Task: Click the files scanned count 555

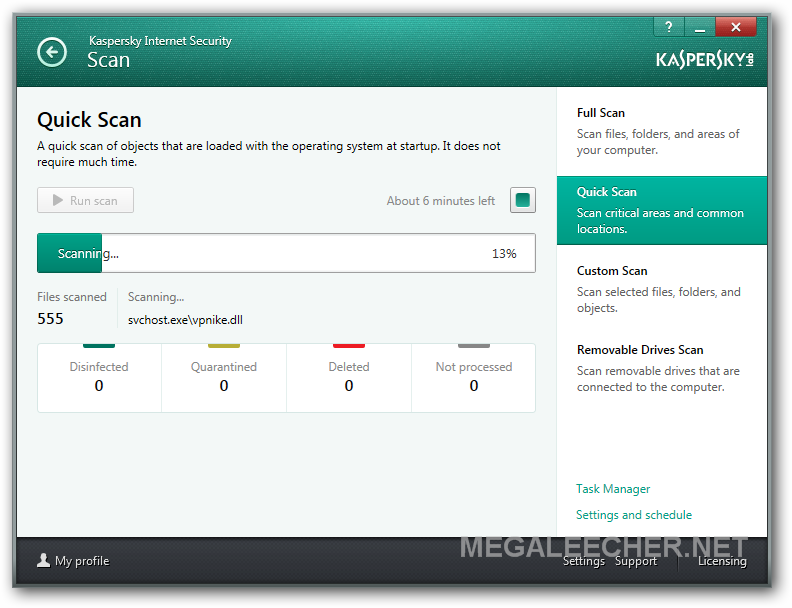Action: pos(50,319)
